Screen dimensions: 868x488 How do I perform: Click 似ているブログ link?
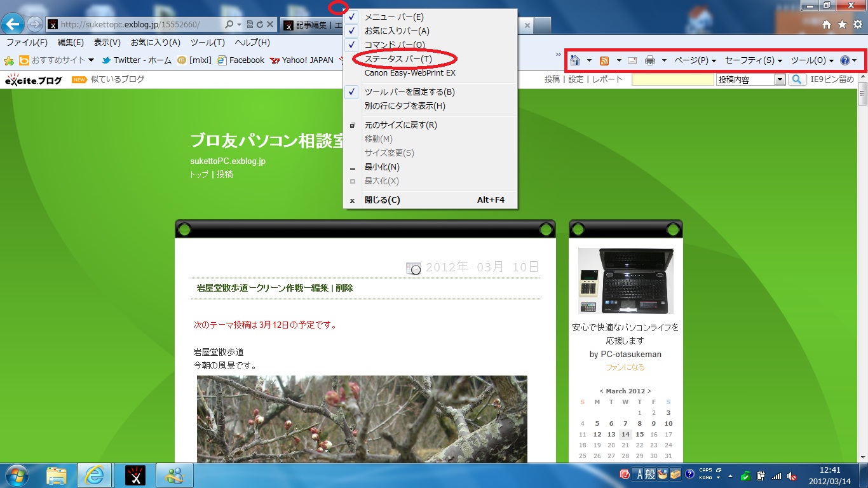coord(117,79)
